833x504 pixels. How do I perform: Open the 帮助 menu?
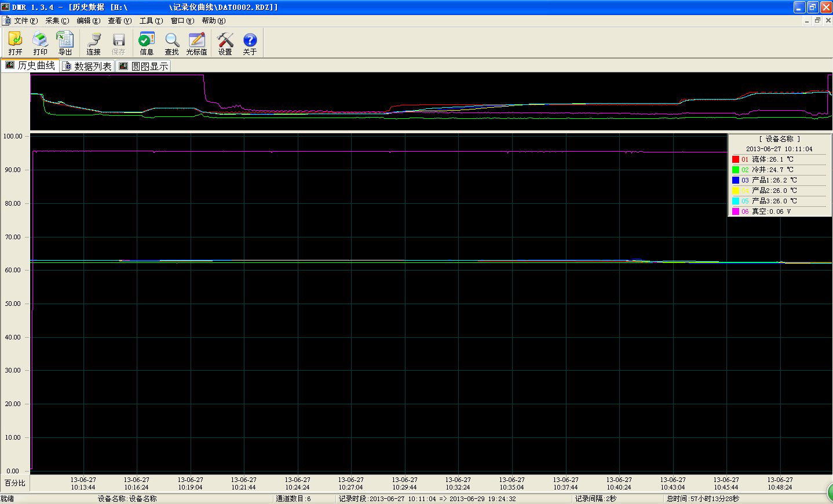click(214, 20)
